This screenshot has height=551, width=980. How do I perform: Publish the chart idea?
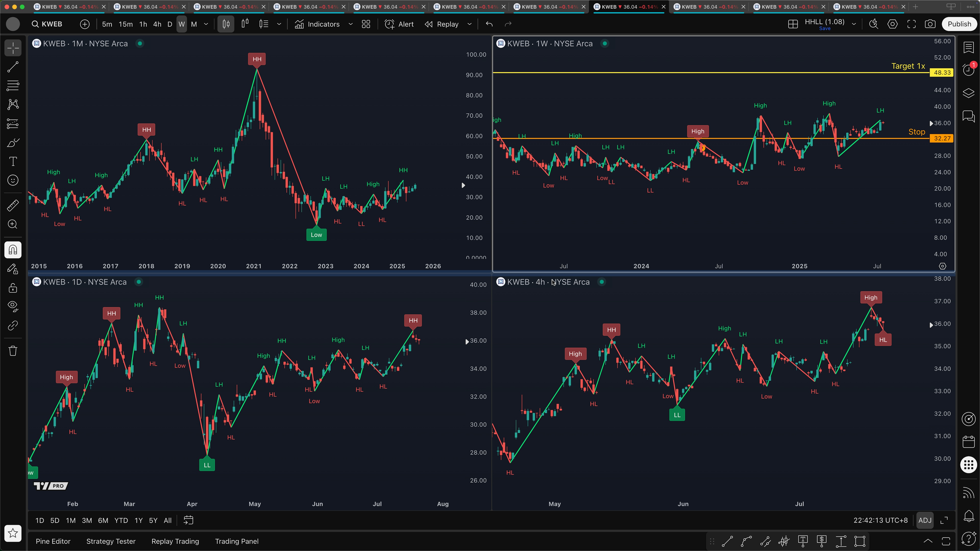point(959,24)
